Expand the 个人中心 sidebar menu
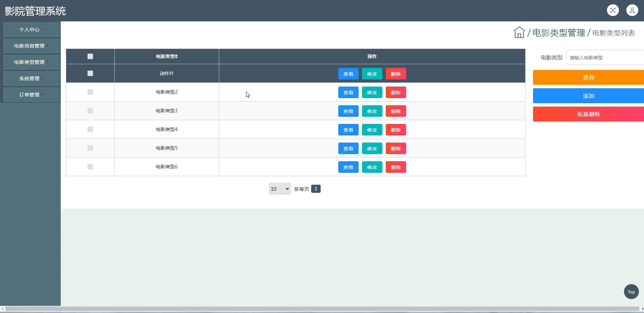644x313 pixels. tap(32, 30)
